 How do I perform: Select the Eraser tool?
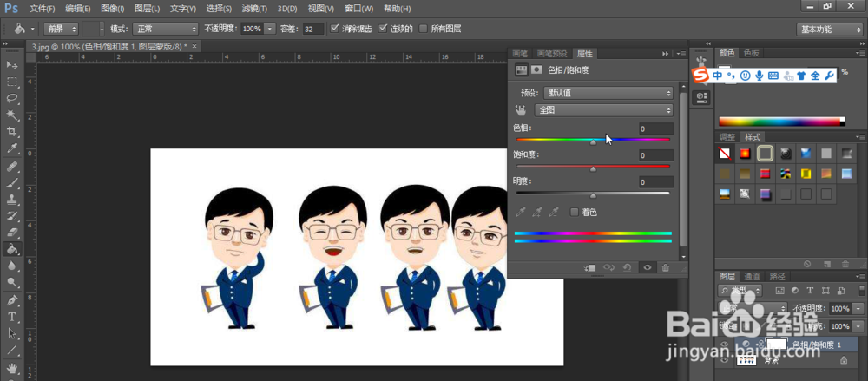point(12,233)
